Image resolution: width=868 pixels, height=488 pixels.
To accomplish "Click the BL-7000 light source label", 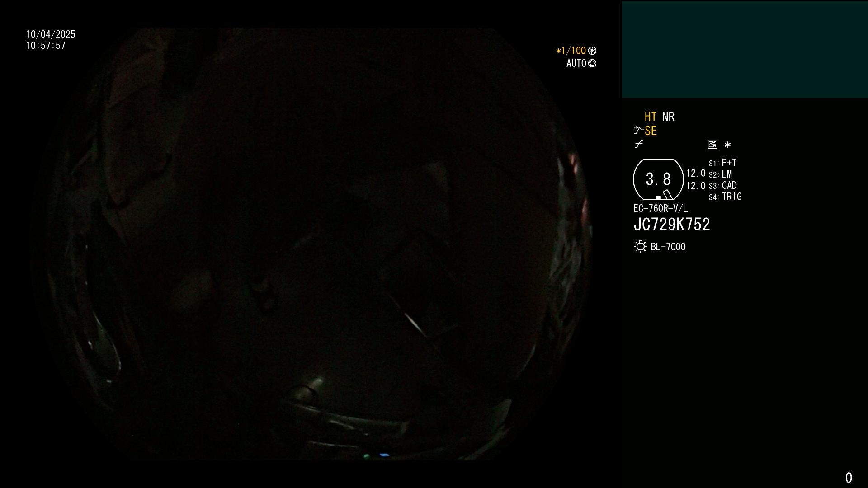I will click(668, 247).
